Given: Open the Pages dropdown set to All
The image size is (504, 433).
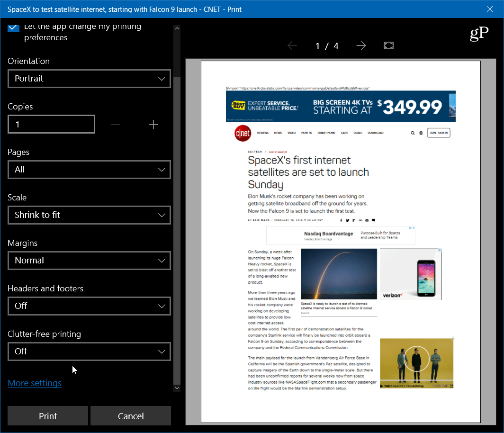Looking at the screenshot, I should coord(89,170).
